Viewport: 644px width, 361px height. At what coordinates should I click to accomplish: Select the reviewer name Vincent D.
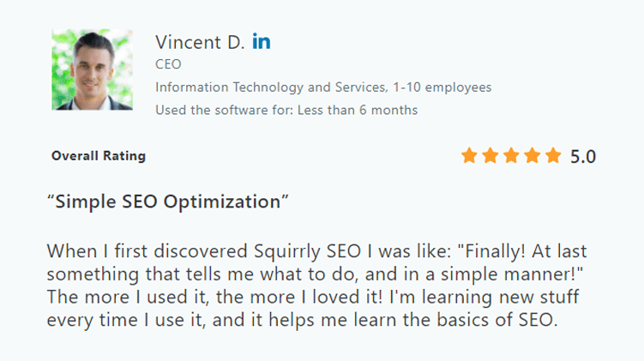coord(200,42)
